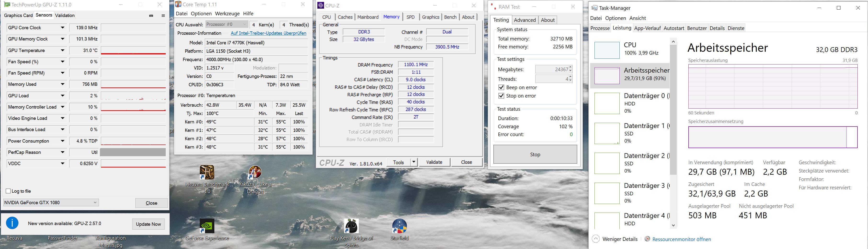Open Advanced tab in RAM Test

(x=525, y=20)
